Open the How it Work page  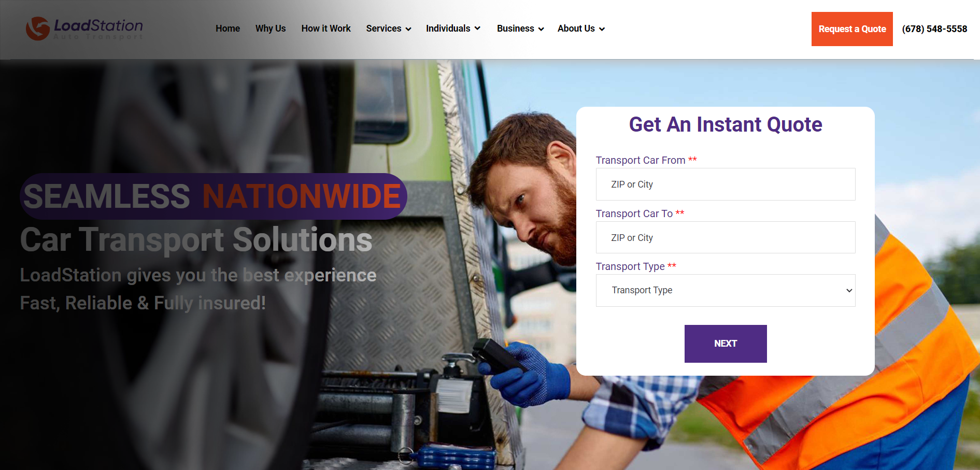(x=326, y=29)
